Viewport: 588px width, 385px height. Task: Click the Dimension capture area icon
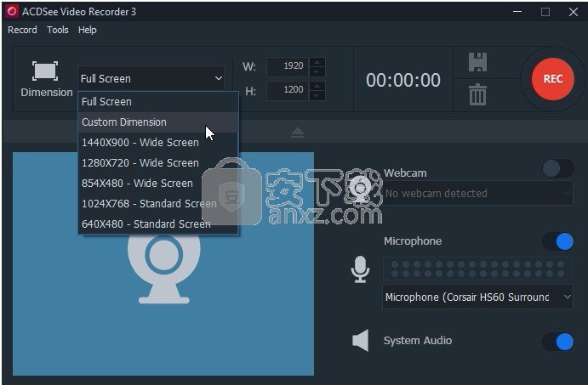pos(45,71)
